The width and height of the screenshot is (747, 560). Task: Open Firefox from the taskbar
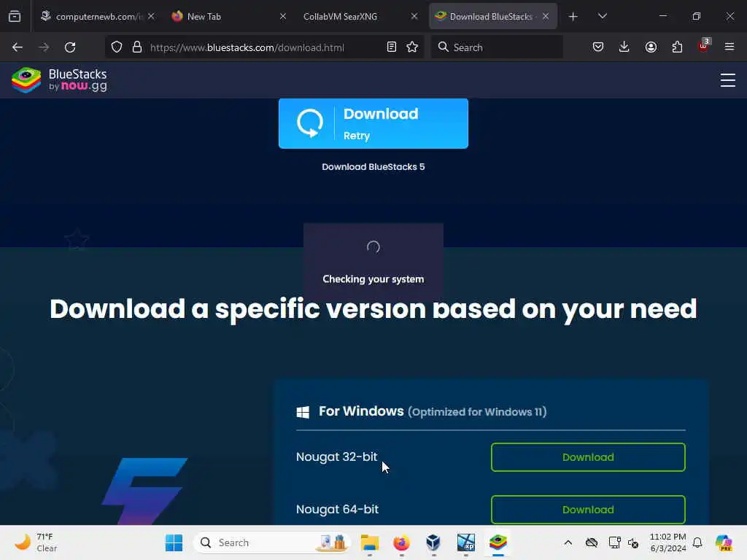pyautogui.click(x=402, y=542)
